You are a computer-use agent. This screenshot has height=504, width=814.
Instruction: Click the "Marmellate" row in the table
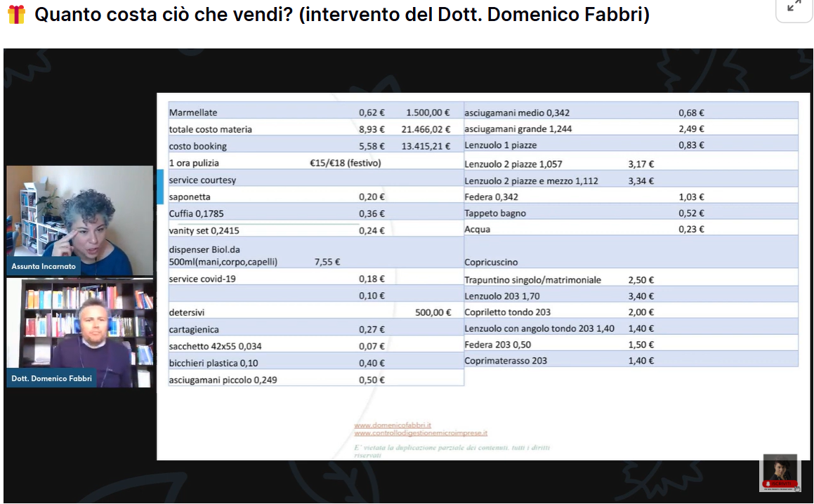point(193,112)
